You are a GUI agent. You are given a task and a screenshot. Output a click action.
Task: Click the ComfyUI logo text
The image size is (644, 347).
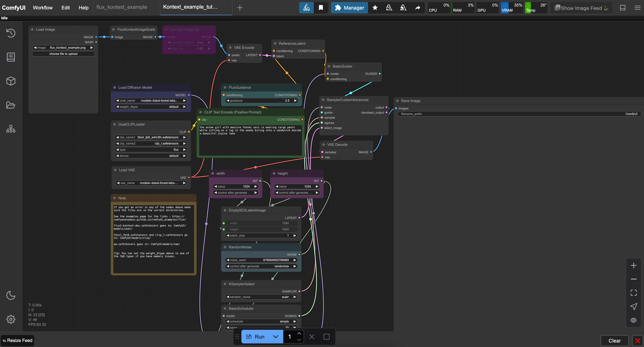[14, 8]
